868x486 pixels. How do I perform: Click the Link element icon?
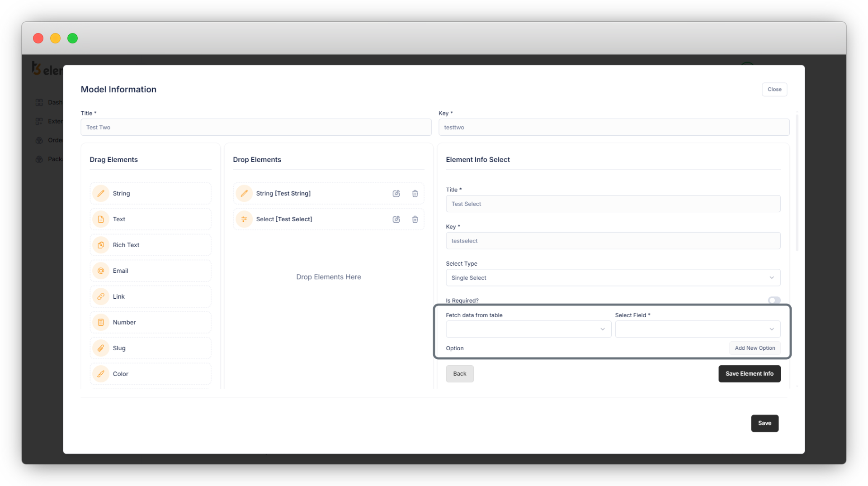click(x=101, y=296)
